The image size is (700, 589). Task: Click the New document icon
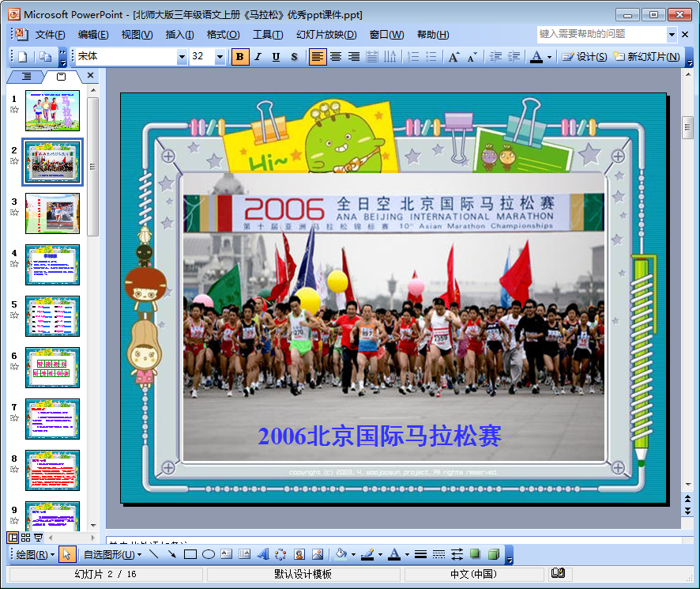tap(22, 57)
